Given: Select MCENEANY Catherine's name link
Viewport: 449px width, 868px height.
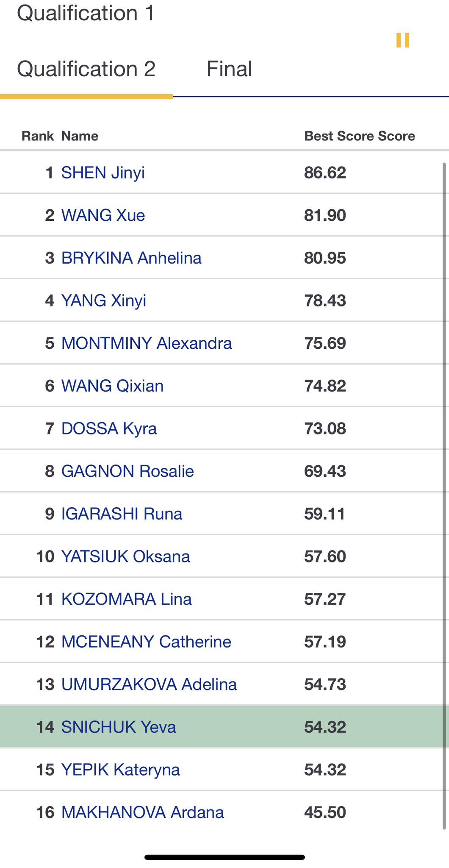Looking at the screenshot, I should [x=146, y=642].
